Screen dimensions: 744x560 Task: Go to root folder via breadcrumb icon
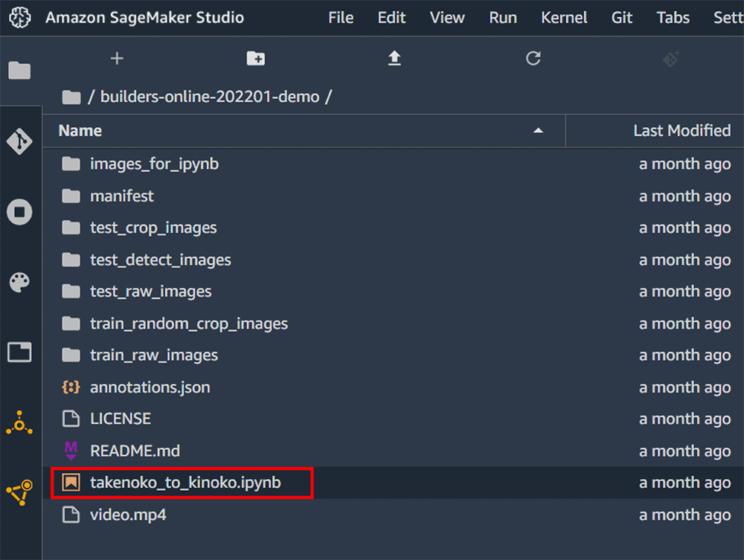click(71, 97)
